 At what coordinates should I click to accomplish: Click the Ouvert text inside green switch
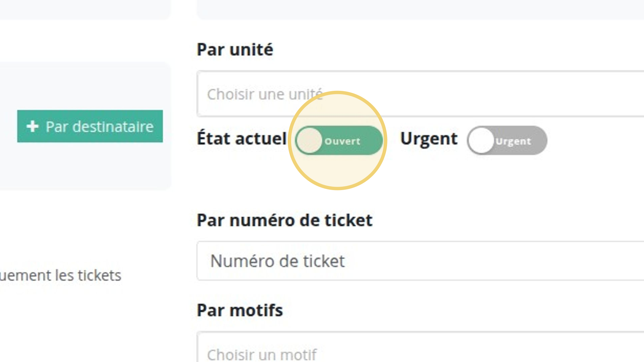pyautogui.click(x=342, y=141)
